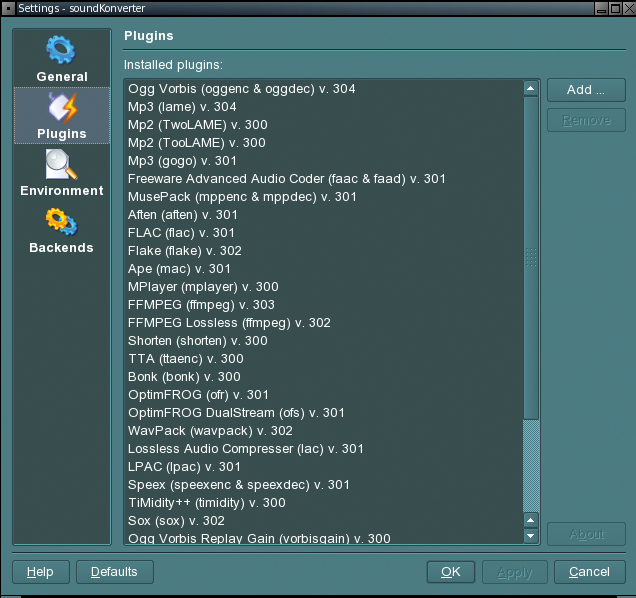Select Mp2 (TooLAME) v. 300 plugin

coord(323,143)
